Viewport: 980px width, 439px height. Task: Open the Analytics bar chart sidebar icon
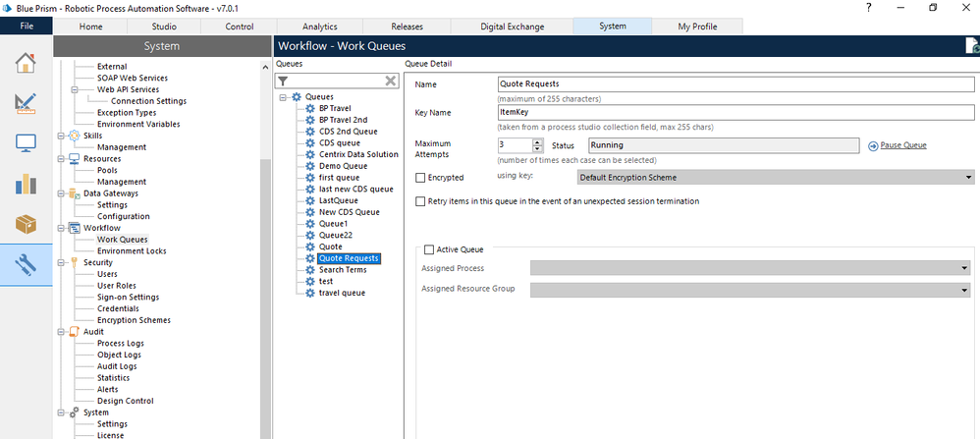(x=26, y=184)
